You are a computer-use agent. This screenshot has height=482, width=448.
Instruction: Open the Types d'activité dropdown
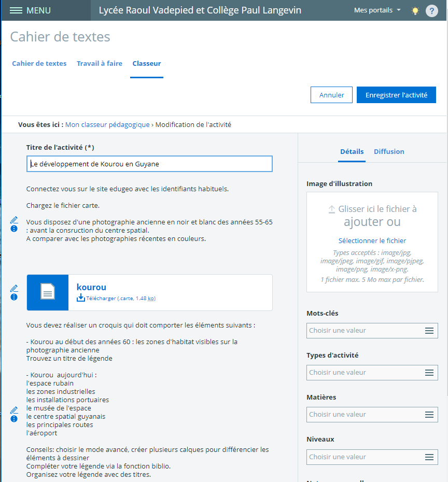coord(372,373)
